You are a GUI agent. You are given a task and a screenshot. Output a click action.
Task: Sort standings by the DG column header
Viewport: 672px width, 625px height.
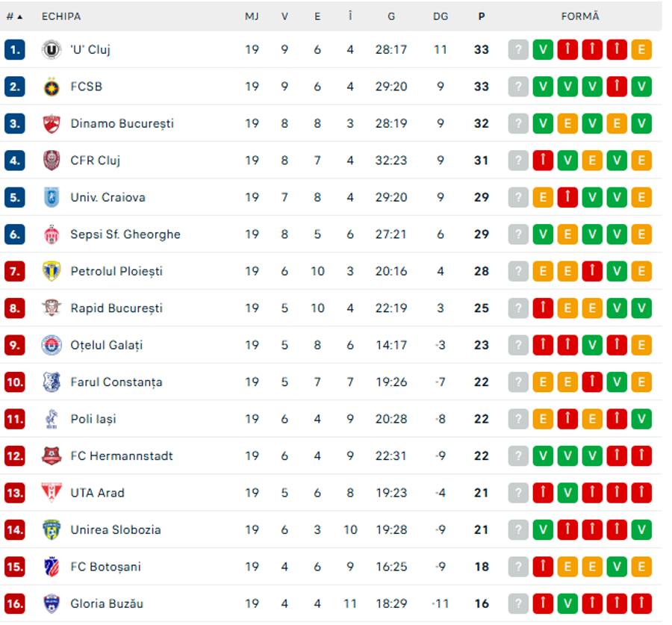click(441, 16)
